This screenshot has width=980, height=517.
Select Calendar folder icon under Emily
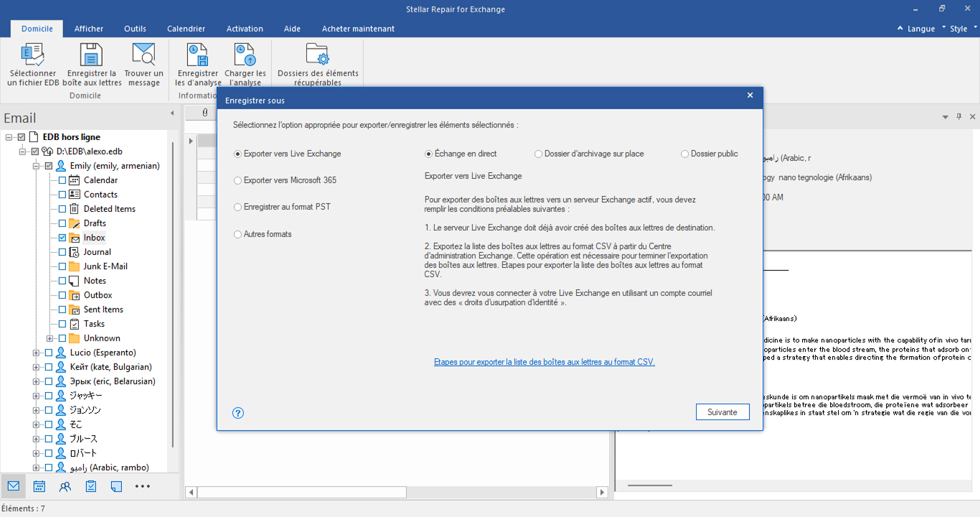point(74,180)
